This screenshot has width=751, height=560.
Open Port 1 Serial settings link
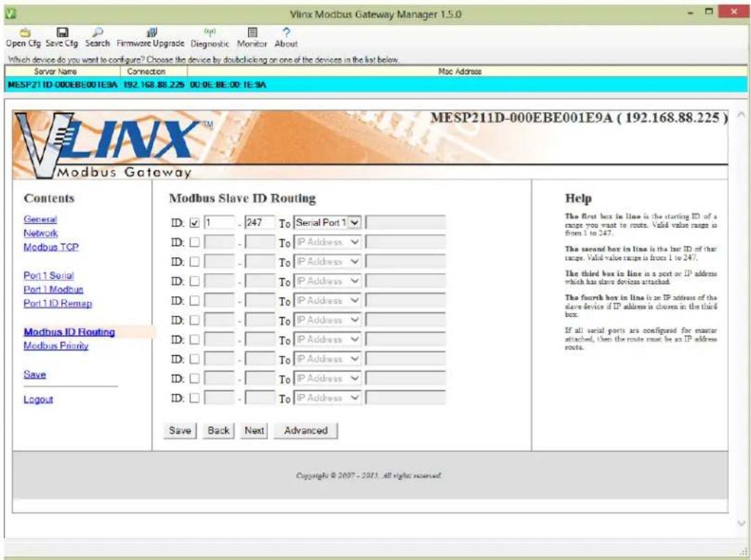point(49,275)
